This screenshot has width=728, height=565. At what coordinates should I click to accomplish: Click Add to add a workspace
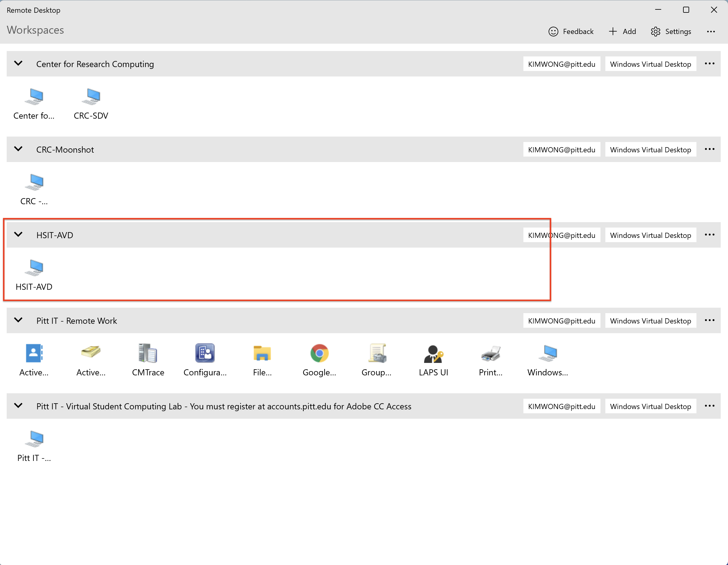pyautogui.click(x=622, y=31)
